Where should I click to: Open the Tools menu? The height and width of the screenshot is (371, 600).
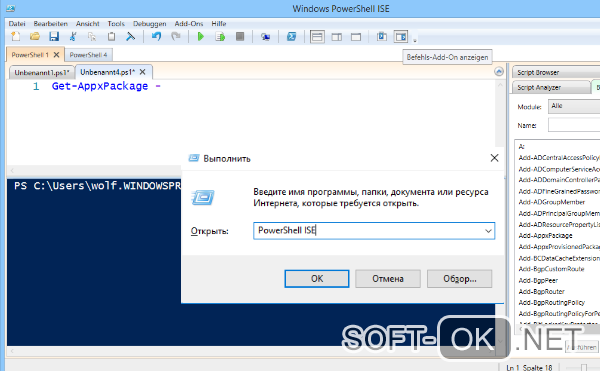point(116,24)
